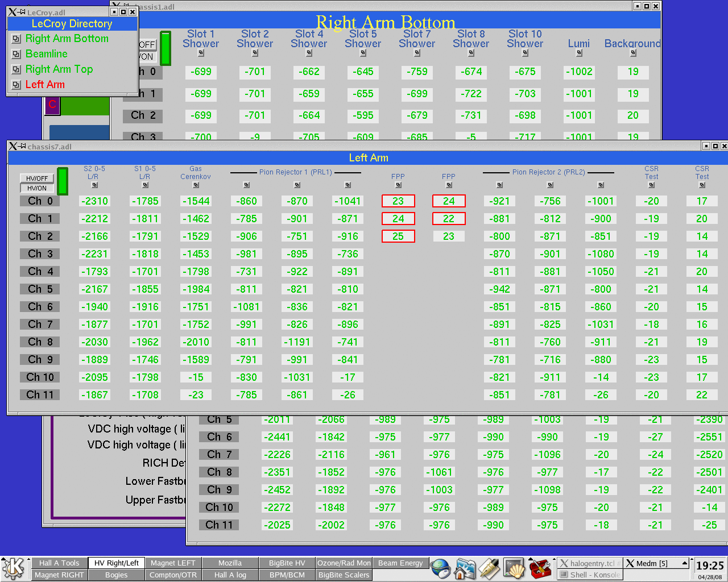This screenshot has height=582, width=728.
Task: Open the home folder icon in taskbar
Action: [x=465, y=568]
